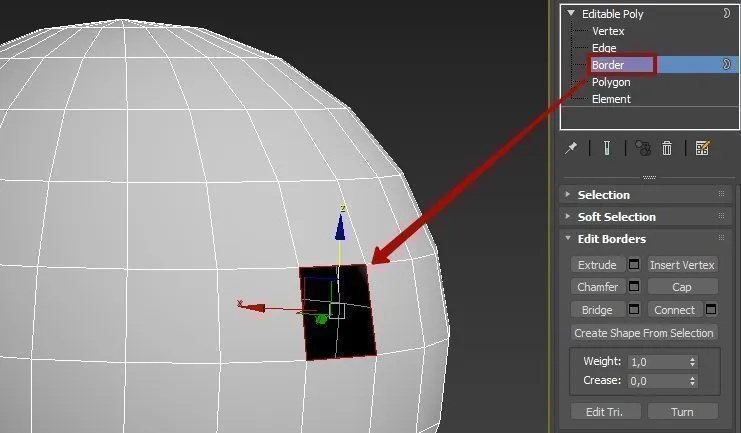Image resolution: width=741 pixels, height=433 pixels.
Task: Click the Pin Stack icon
Action: coord(571,148)
